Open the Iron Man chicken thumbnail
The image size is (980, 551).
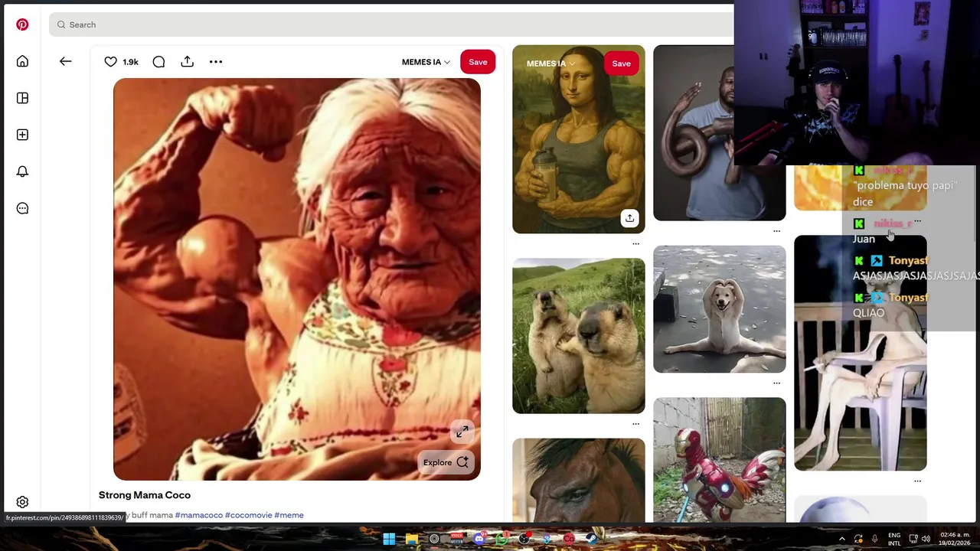click(x=720, y=460)
